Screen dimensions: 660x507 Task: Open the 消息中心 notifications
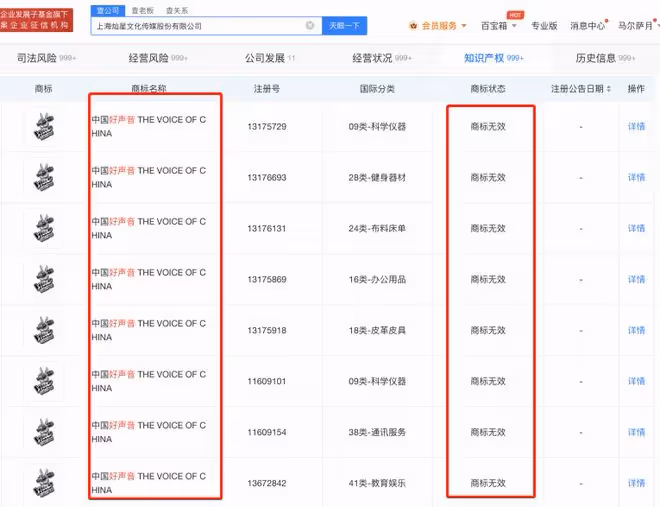[x=588, y=26]
